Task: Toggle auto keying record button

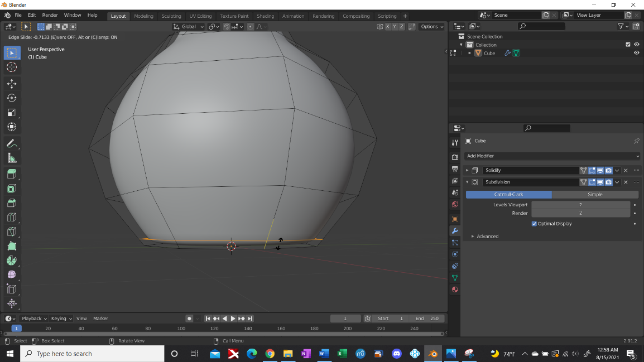Action: [x=189, y=318]
